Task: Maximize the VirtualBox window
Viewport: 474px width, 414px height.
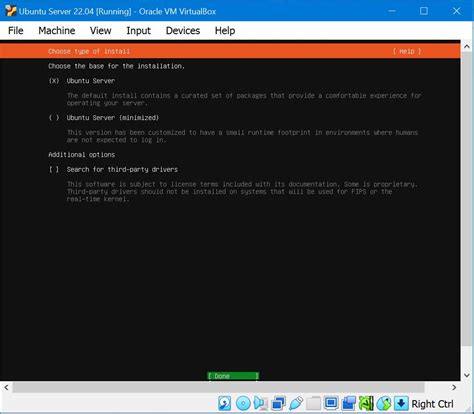Action: 424,11
